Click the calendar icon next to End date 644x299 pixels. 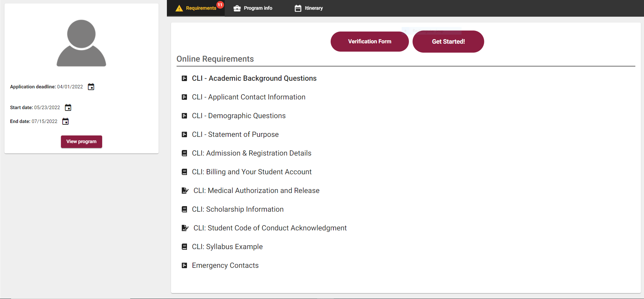point(65,121)
